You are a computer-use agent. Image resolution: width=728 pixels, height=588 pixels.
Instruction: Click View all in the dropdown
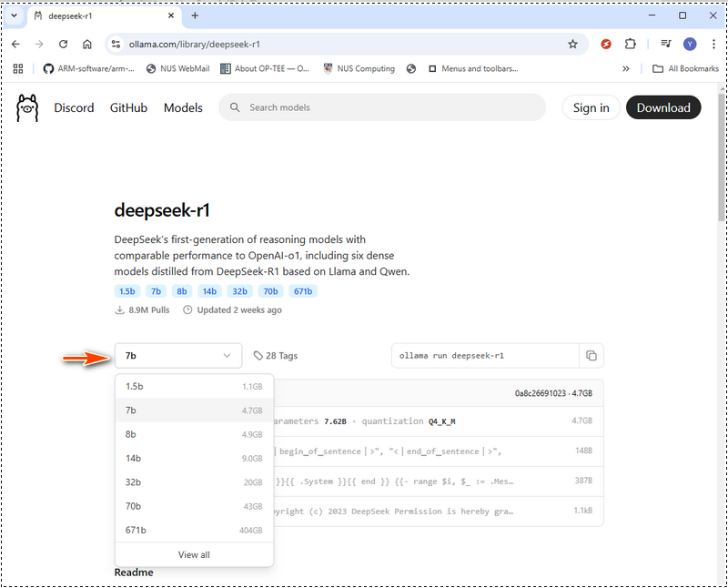pyautogui.click(x=194, y=554)
